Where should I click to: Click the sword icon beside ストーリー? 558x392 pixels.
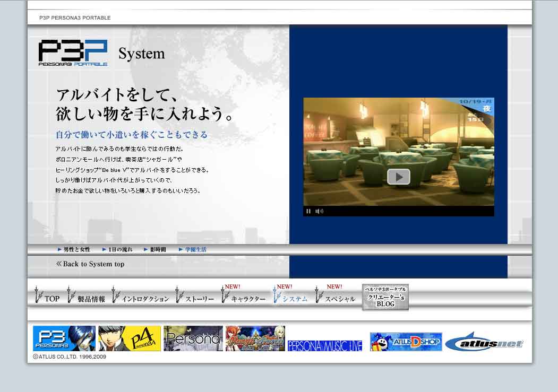pyautogui.click(x=179, y=294)
